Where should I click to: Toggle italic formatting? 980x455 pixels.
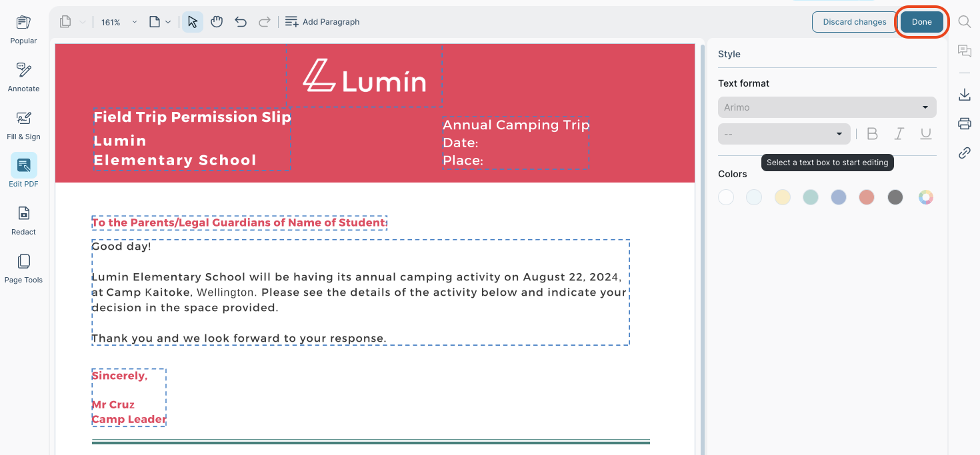tap(899, 133)
